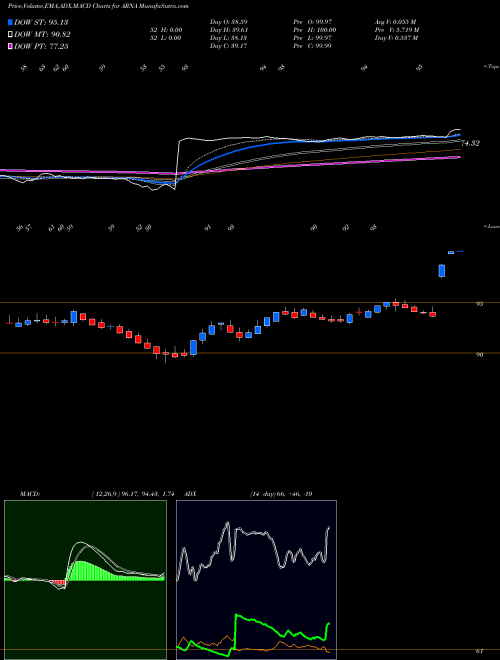500x660 pixels.
Task: Click the 74.32 EMA price label
Action: tap(470, 144)
